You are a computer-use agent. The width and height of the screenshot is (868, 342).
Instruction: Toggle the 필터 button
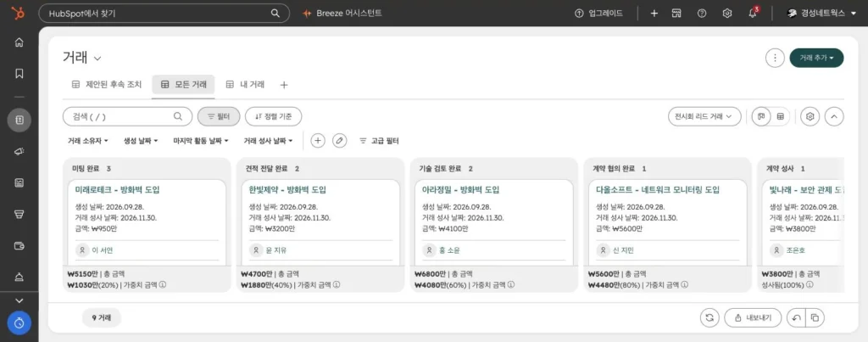point(219,116)
